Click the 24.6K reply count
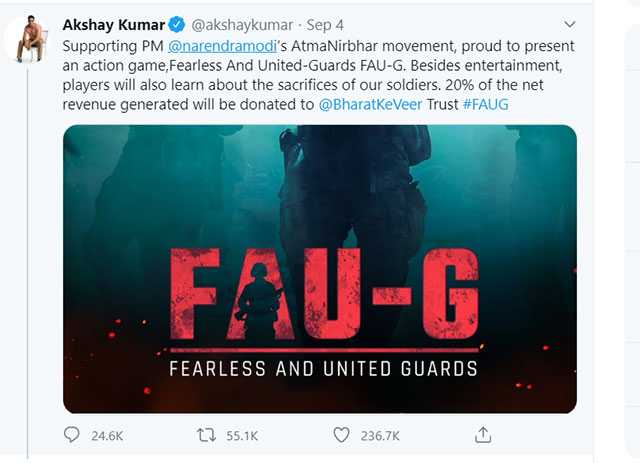 tap(107, 436)
